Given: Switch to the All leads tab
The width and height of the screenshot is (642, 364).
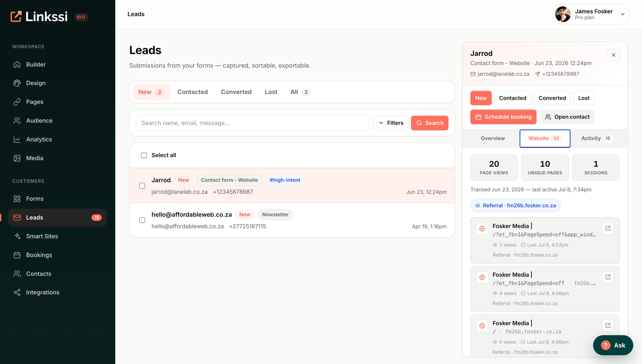Looking at the screenshot, I should [300, 92].
